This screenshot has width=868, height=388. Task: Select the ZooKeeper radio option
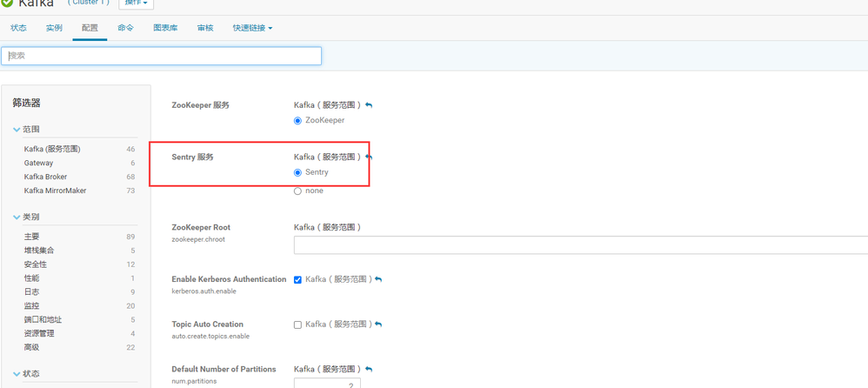tap(297, 121)
